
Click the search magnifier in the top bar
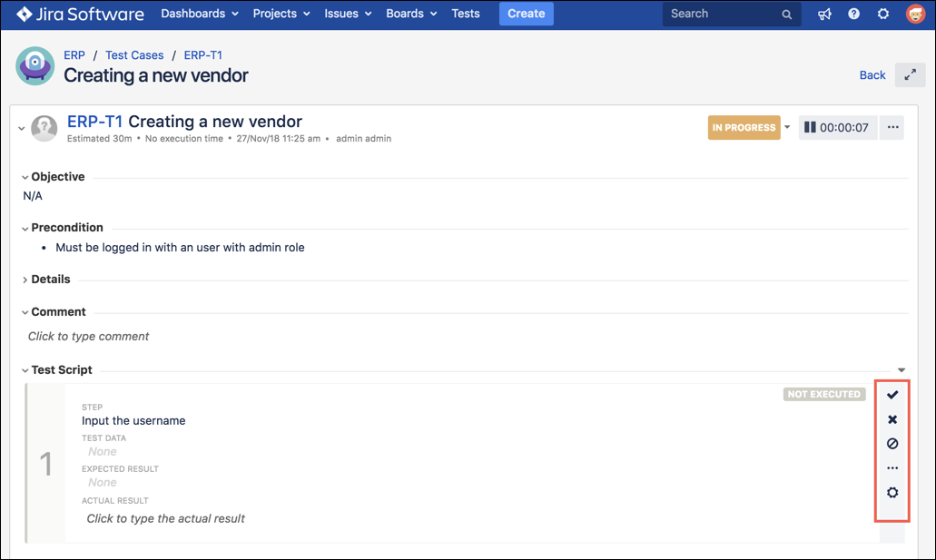[786, 14]
